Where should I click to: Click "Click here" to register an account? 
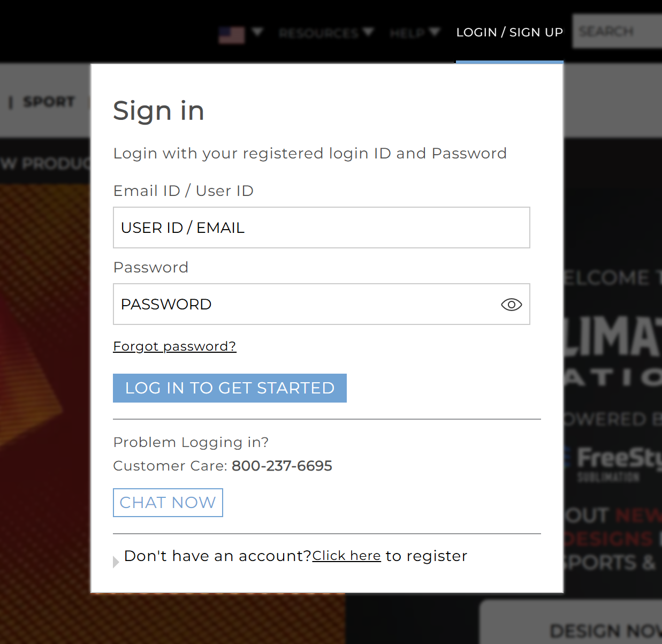click(346, 556)
